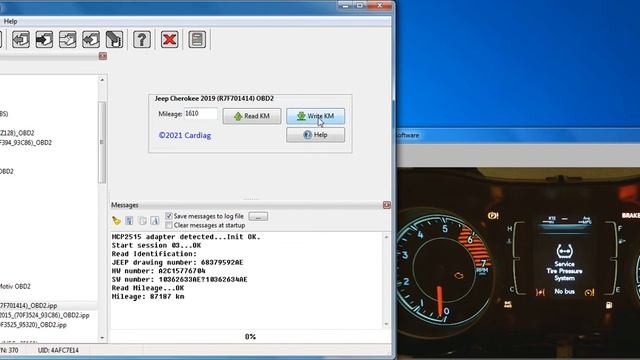Click the 'JEEP drawing number' log line

click(178, 262)
